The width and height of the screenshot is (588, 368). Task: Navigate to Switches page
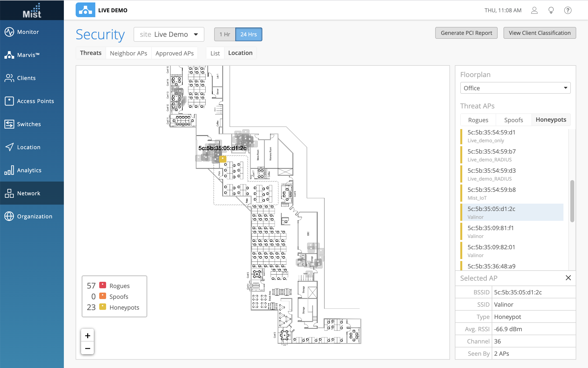tap(29, 124)
